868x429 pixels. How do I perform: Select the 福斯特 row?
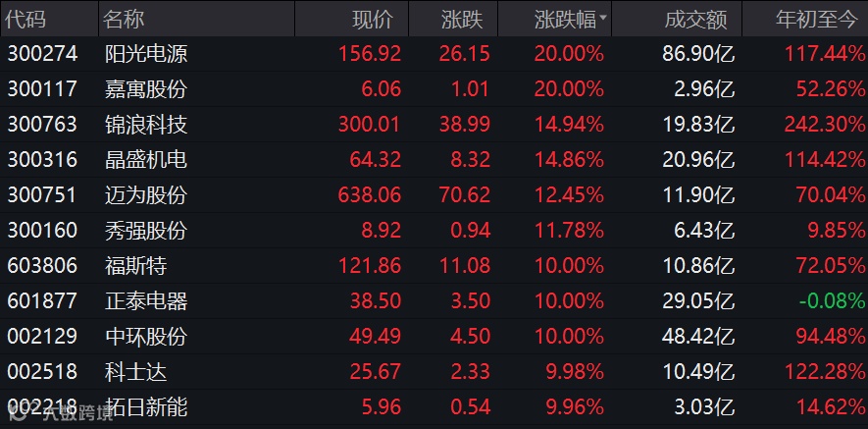[x=434, y=265]
